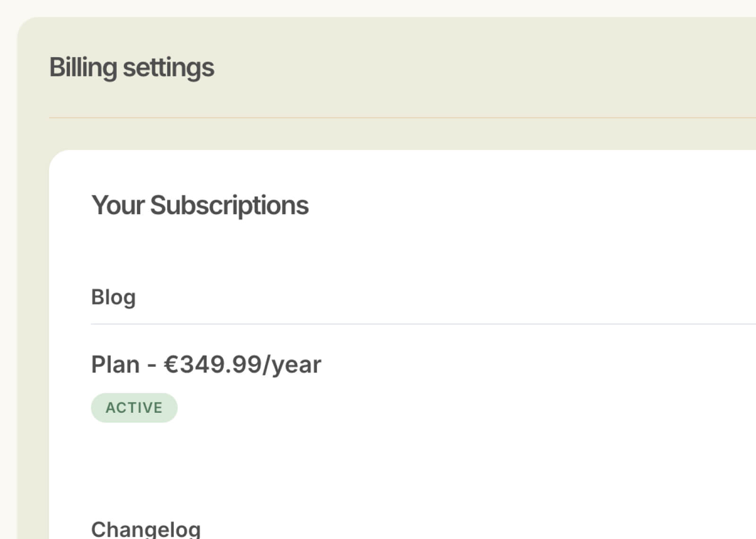756x539 pixels.
Task: Click the euro symbol in the plan price
Action: click(170, 365)
